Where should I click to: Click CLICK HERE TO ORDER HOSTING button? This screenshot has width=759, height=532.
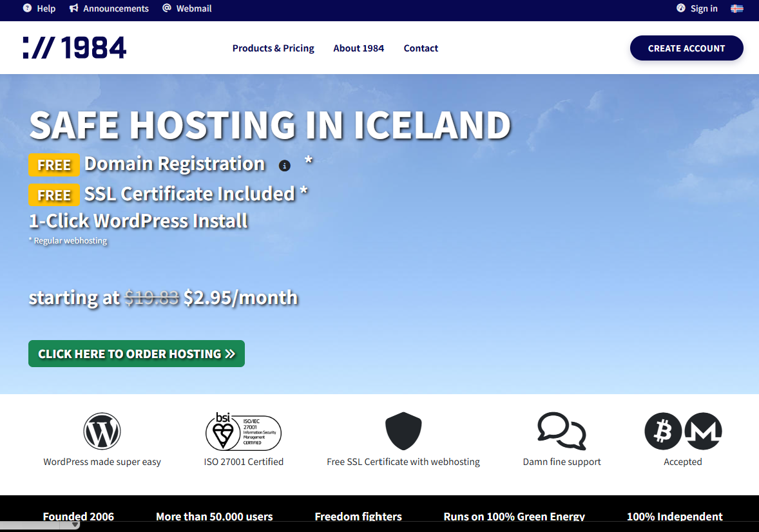coord(137,354)
